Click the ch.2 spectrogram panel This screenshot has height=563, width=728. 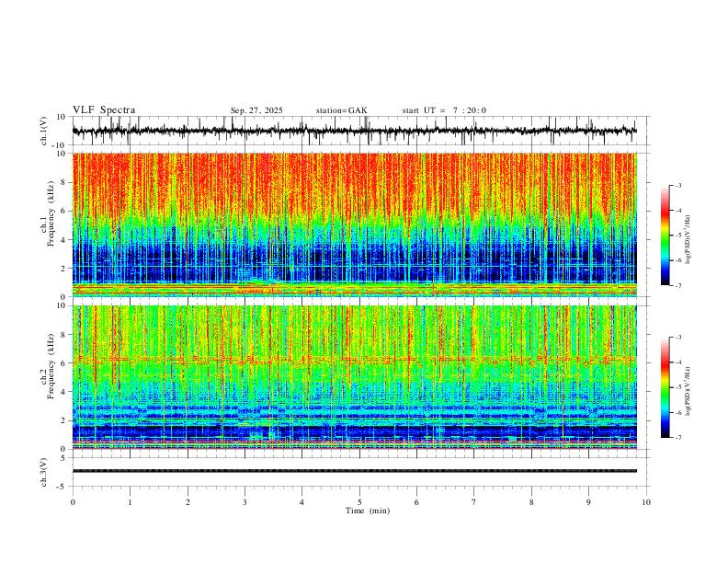coord(354,377)
